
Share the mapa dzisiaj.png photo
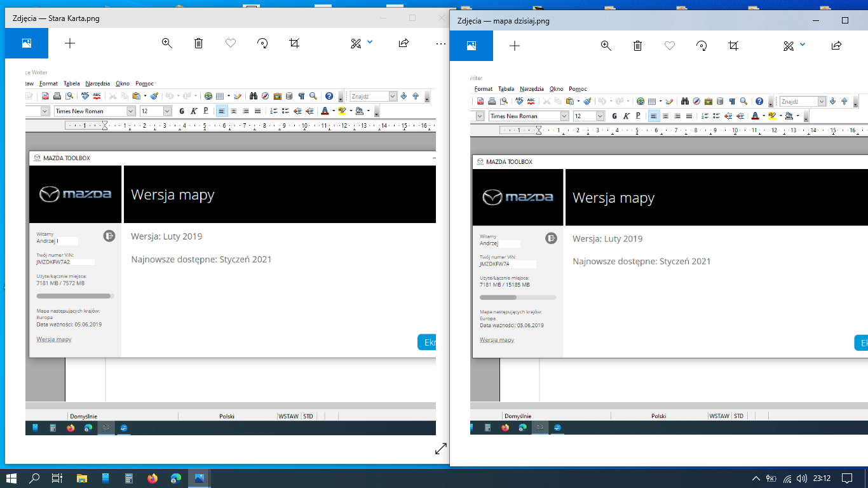(836, 46)
